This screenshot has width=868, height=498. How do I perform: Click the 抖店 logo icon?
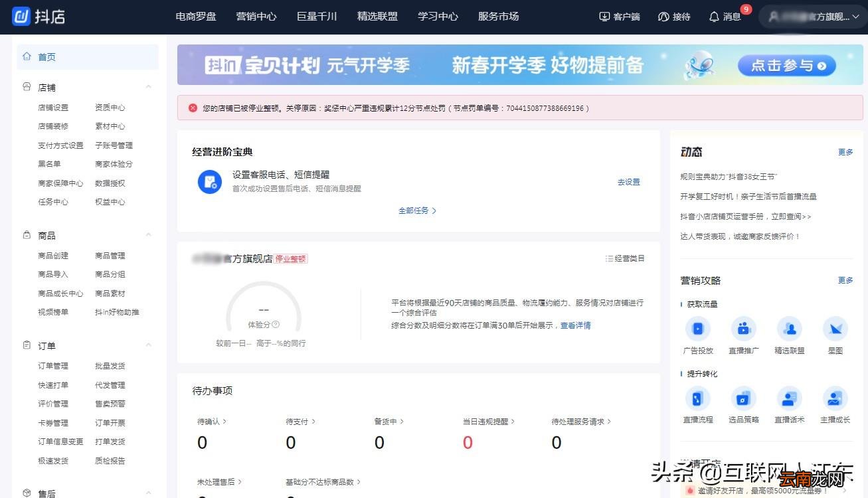coord(22,17)
